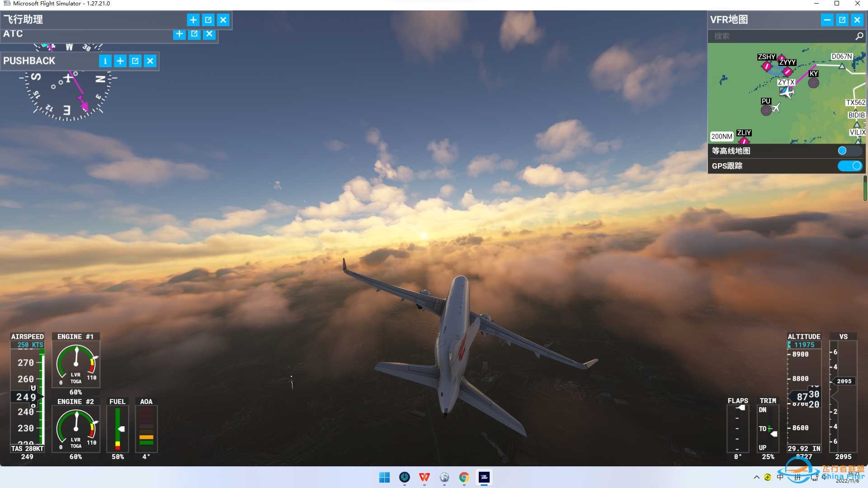The image size is (868, 488).
Task: Pop out the PUSHBACK panel window
Action: [135, 61]
